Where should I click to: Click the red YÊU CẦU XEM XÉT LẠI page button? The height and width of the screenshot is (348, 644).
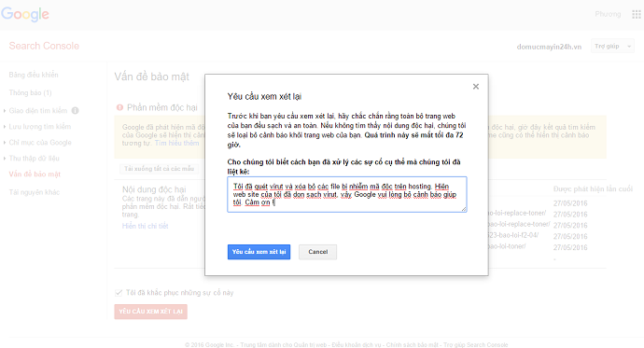150,312
